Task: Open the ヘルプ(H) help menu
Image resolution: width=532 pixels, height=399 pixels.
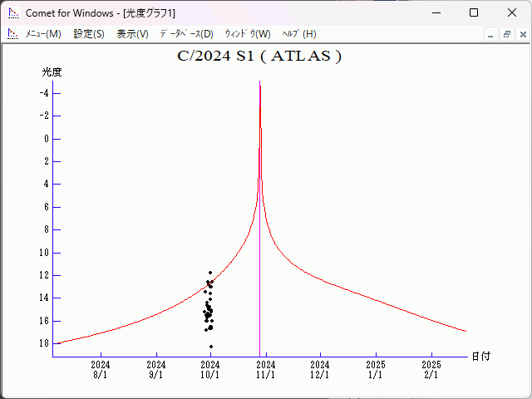Action: coord(299,34)
